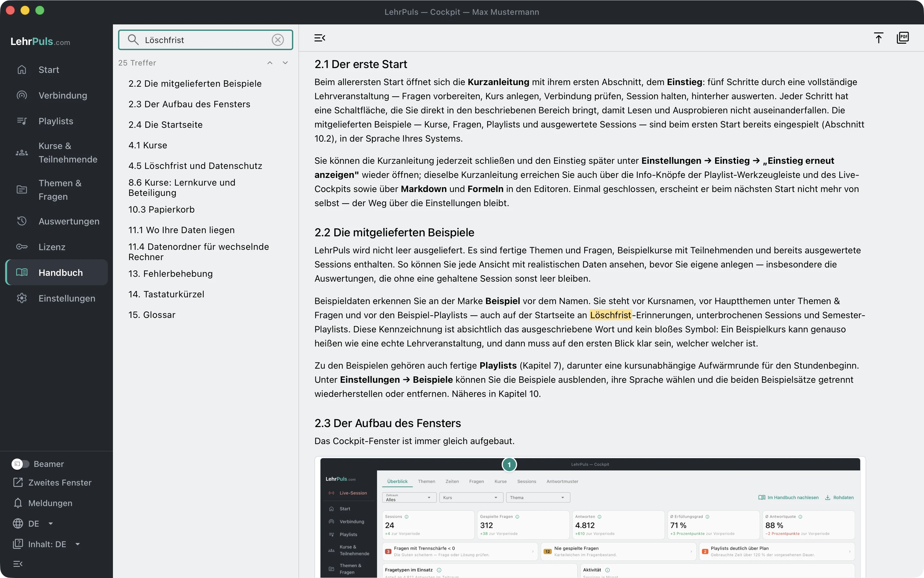Open the Verbindung section

pos(56,95)
